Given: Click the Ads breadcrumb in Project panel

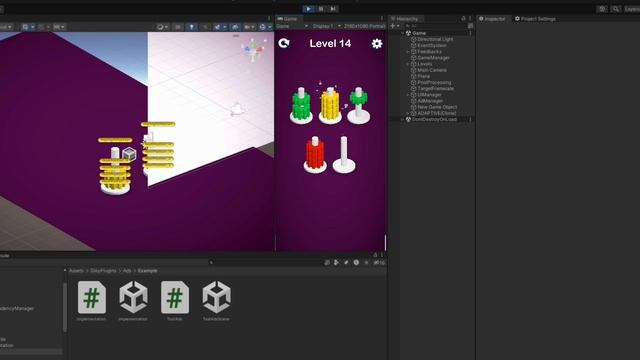Looking at the screenshot, I should click(127, 271).
